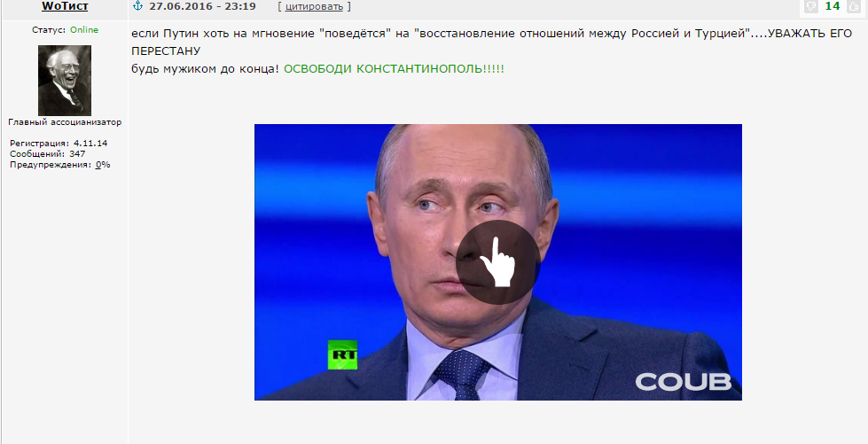Click the thumbs-up rating icon
The image size is (868, 444).
(x=853, y=6)
